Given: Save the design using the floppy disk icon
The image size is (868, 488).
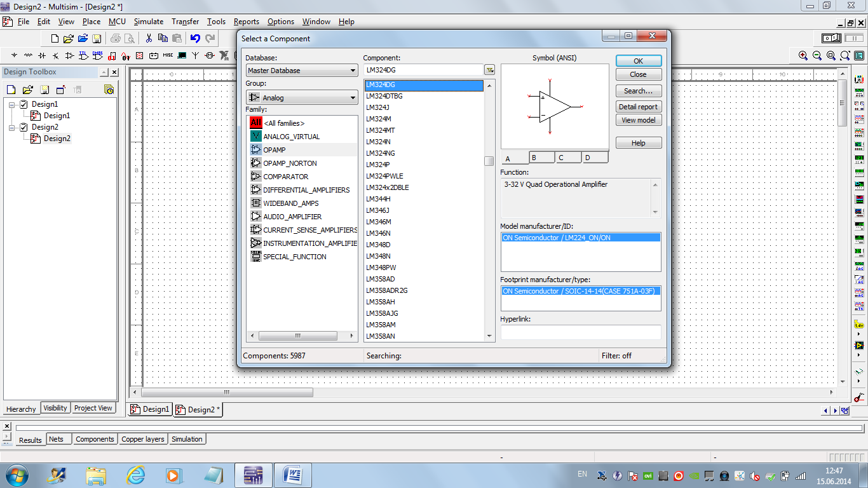Looking at the screenshot, I should tap(97, 39).
